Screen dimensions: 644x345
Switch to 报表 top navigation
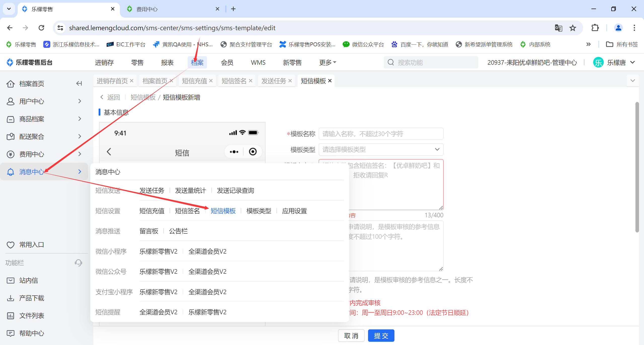(167, 62)
